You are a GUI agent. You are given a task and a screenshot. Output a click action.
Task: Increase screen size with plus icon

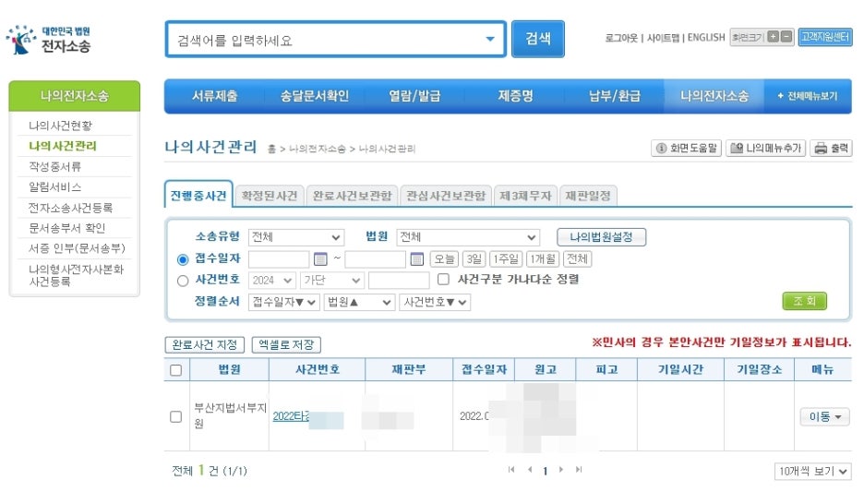(774, 37)
